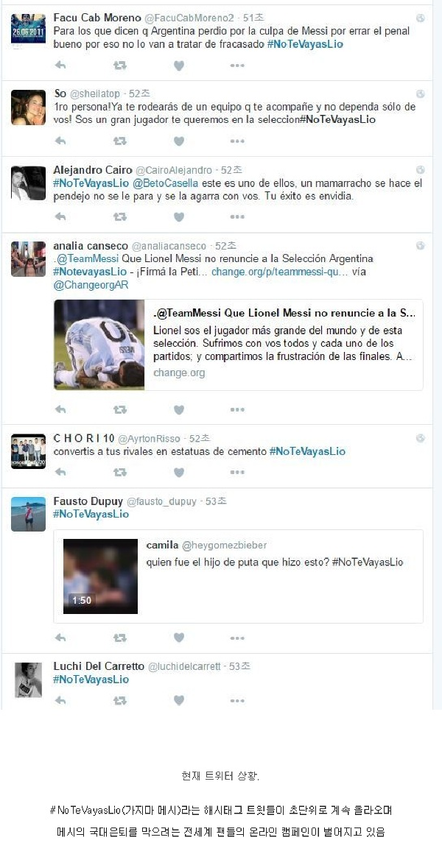Click globe icon on Facu Cab Moreno's tweet
Viewport: 442px width, 868px height.
[x=421, y=18]
